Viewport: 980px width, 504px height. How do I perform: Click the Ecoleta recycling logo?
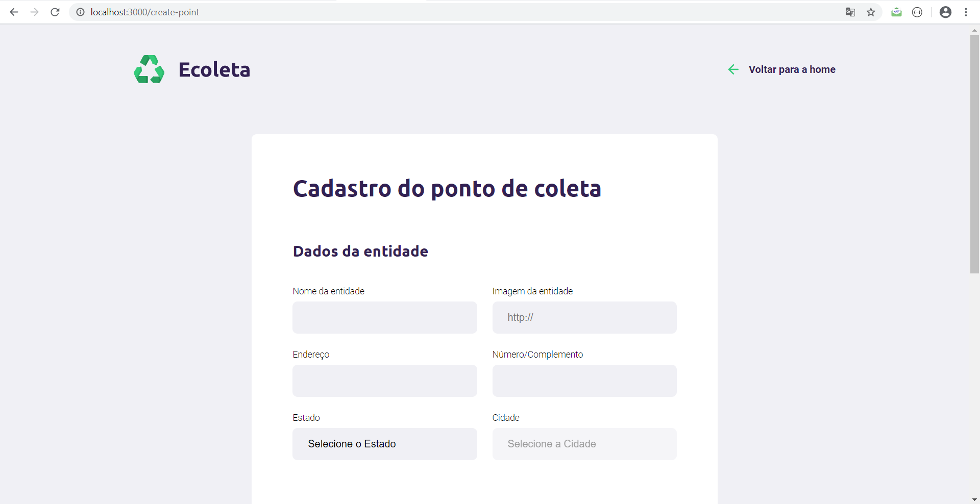[149, 69]
